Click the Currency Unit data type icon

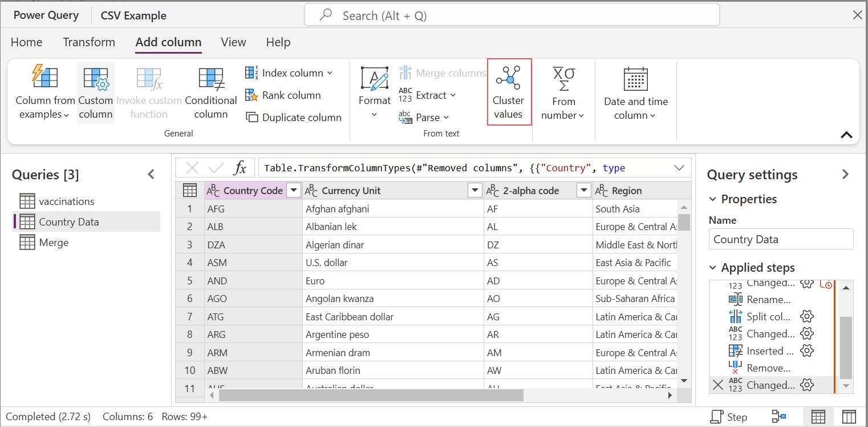click(311, 191)
